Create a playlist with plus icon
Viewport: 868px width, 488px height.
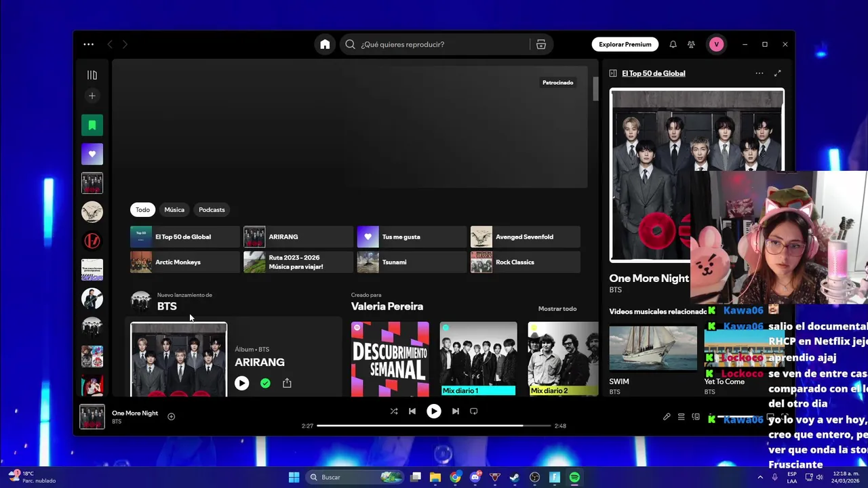pyautogui.click(x=92, y=96)
